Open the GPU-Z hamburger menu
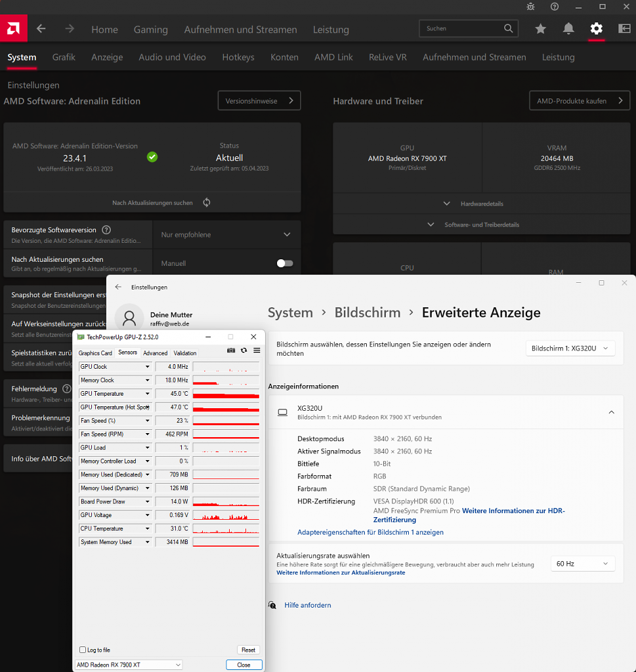 [257, 350]
